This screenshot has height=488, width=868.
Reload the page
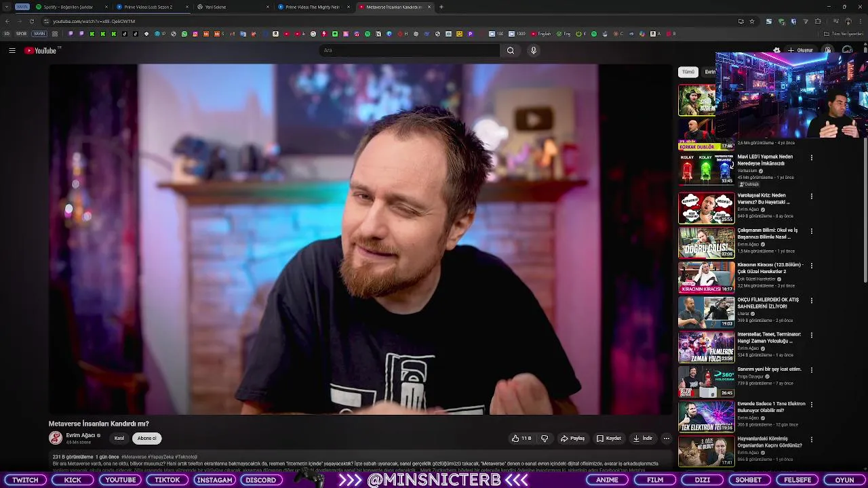point(31,21)
